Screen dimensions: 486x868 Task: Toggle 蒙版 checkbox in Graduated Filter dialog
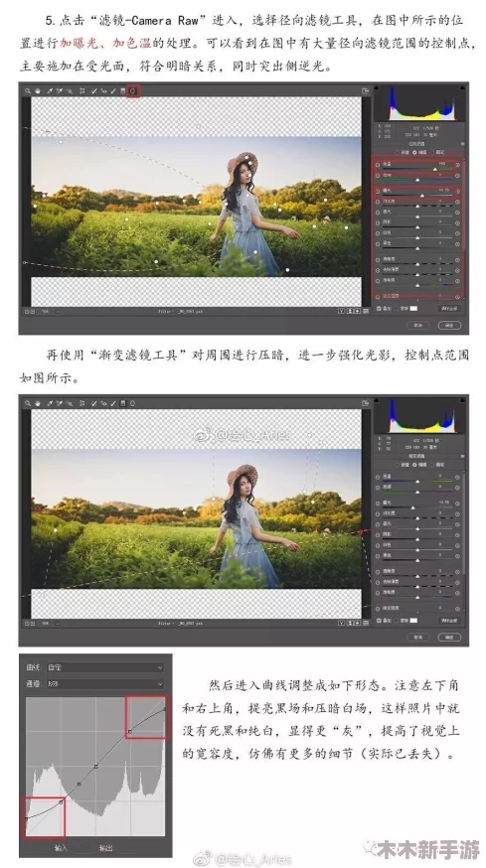point(397,621)
